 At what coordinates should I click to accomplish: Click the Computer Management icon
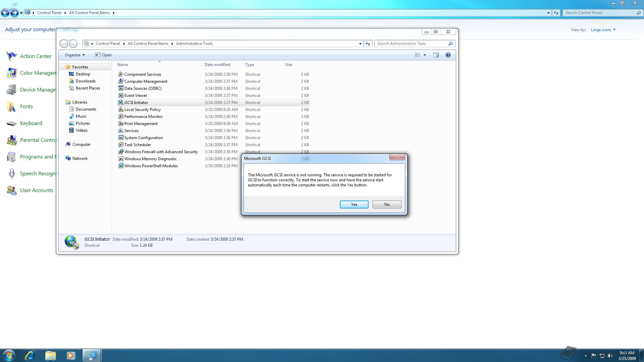121,81
